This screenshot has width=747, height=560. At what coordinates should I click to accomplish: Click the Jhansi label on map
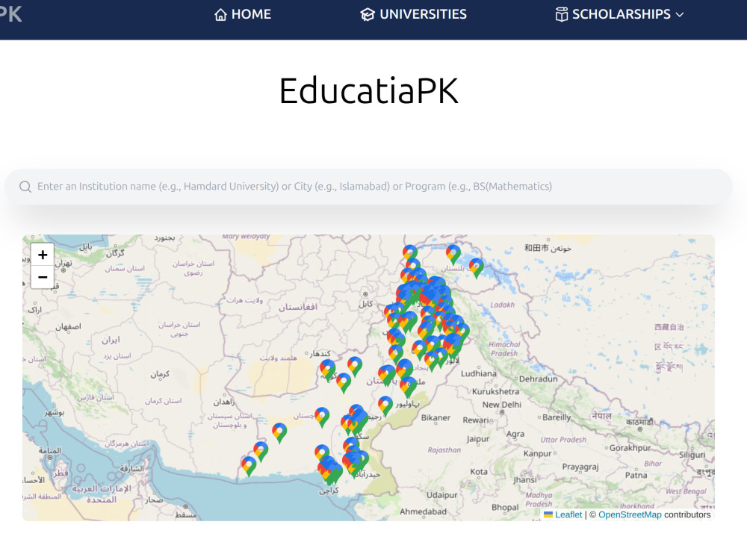pos(524,480)
